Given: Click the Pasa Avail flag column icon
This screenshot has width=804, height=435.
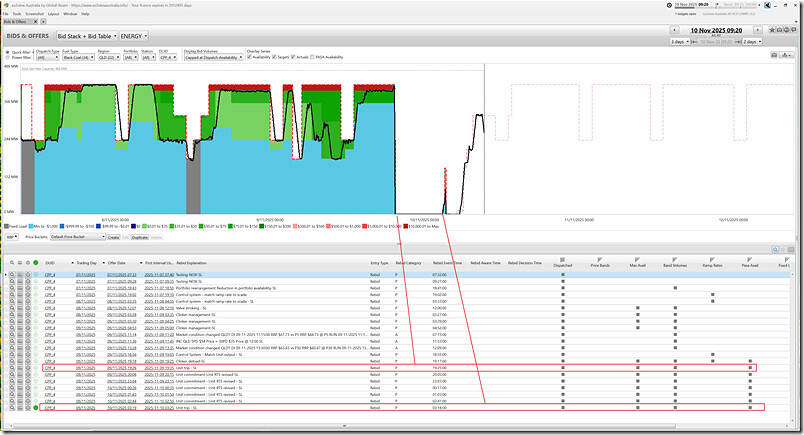Looking at the screenshot, I should click(x=750, y=261).
